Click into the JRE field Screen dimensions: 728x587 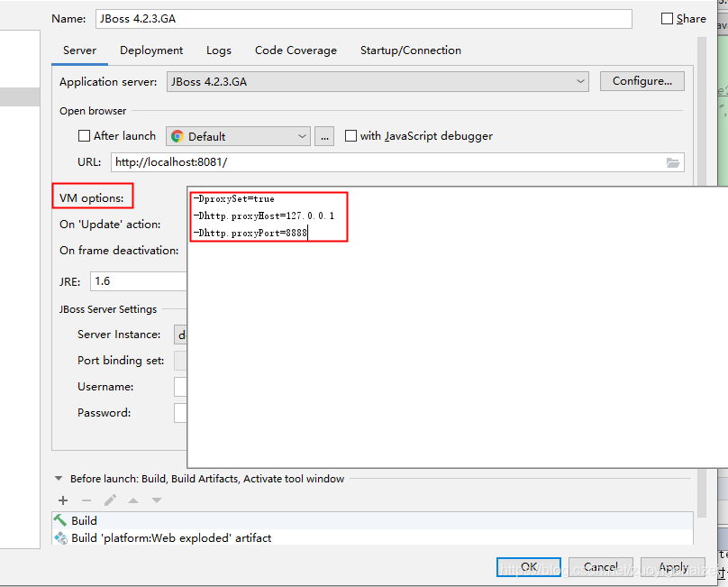[139, 281]
